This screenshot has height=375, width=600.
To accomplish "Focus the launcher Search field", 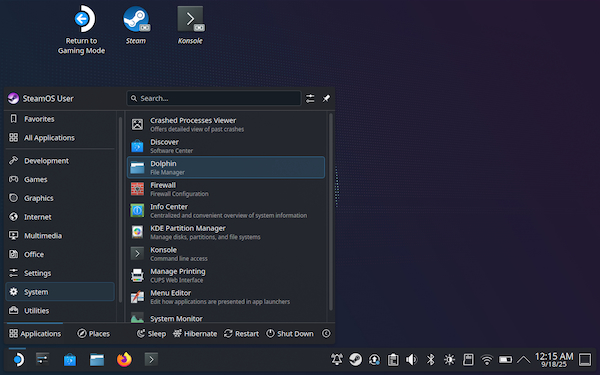I will pyautogui.click(x=214, y=98).
